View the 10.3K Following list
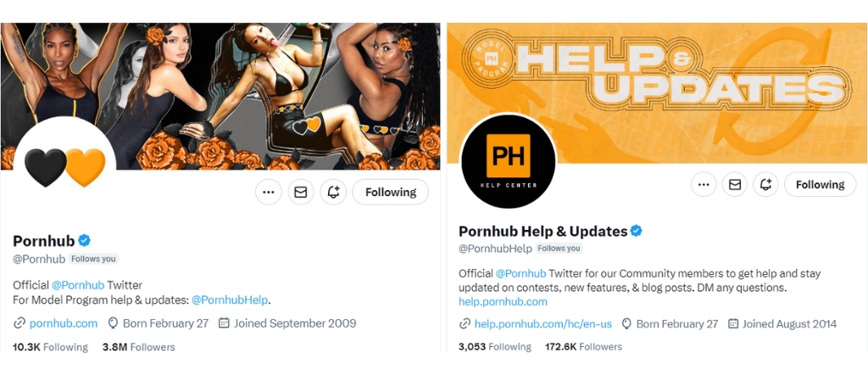This screenshot has width=868, height=375. [x=50, y=347]
